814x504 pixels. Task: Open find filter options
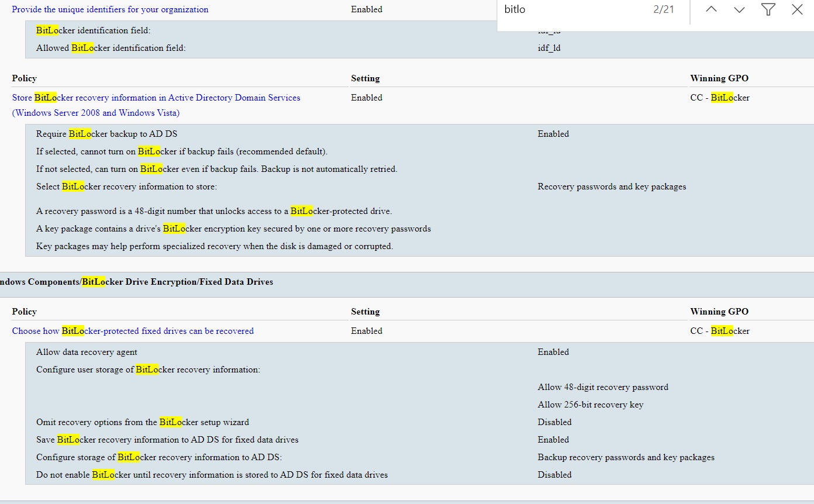(768, 9)
